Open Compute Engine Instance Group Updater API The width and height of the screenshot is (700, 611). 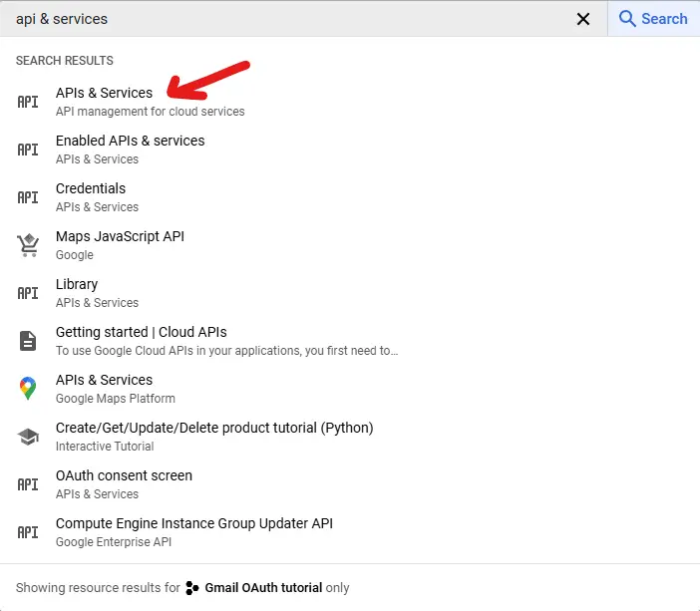click(x=350, y=532)
